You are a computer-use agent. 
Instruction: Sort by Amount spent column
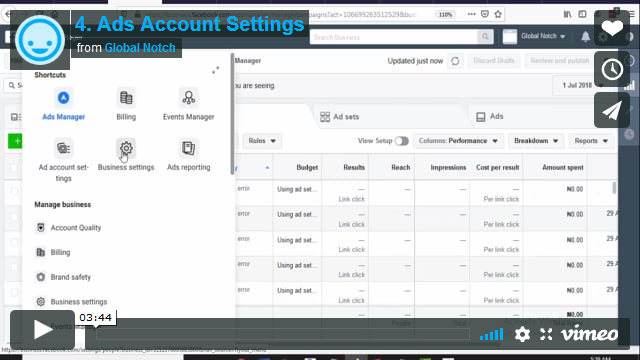tap(562, 167)
